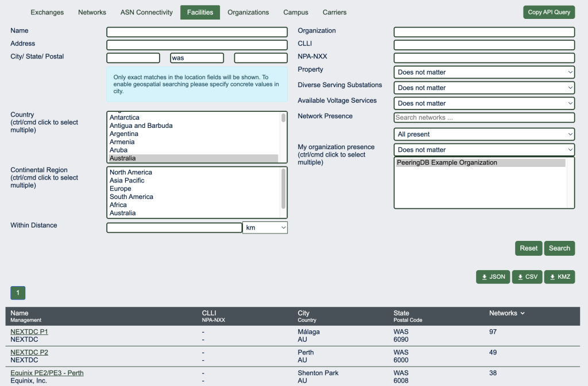Sort by the Networks column
The image size is (588, 386).
[506, 313]
